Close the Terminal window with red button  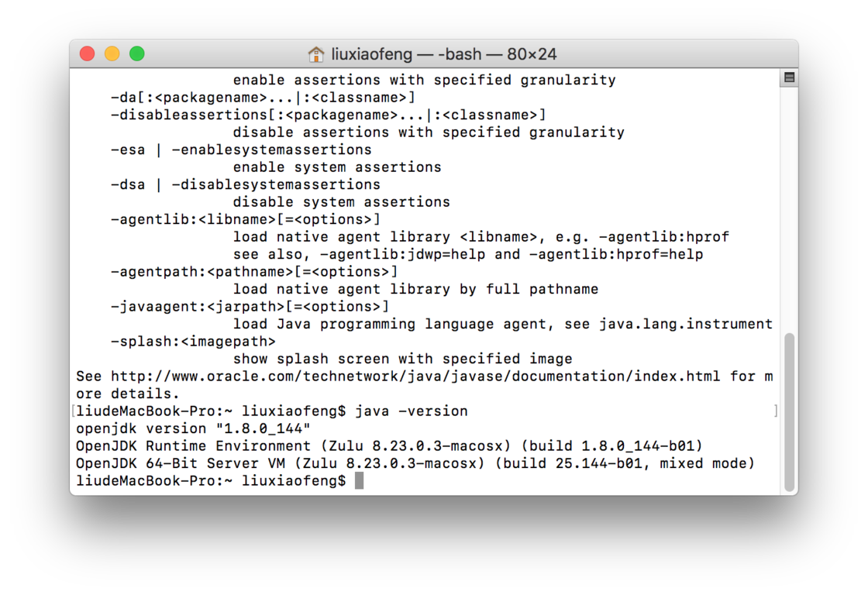pyautogui.click(x=87, y=53)
